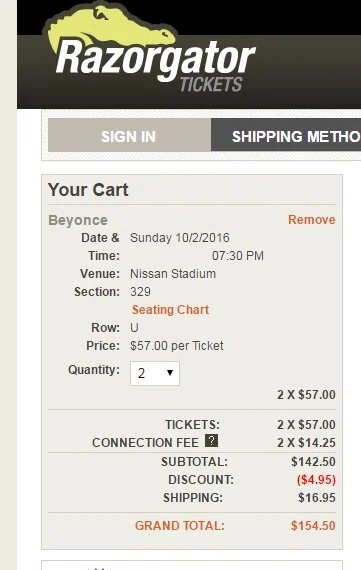
Task: Click the gray TICKETS text under logo
Action: point(211,84)
